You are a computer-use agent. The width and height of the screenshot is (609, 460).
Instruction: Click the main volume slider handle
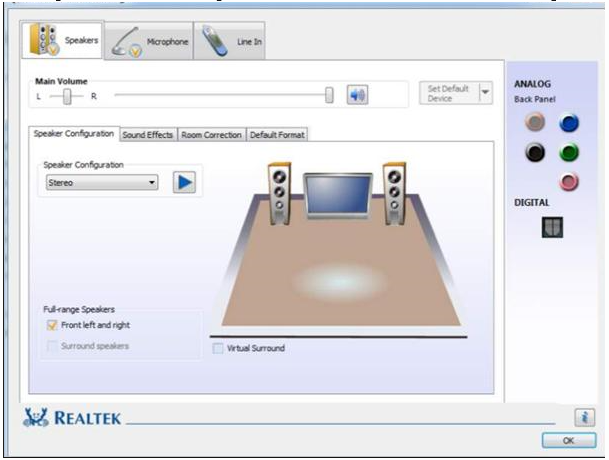(329, 95)
